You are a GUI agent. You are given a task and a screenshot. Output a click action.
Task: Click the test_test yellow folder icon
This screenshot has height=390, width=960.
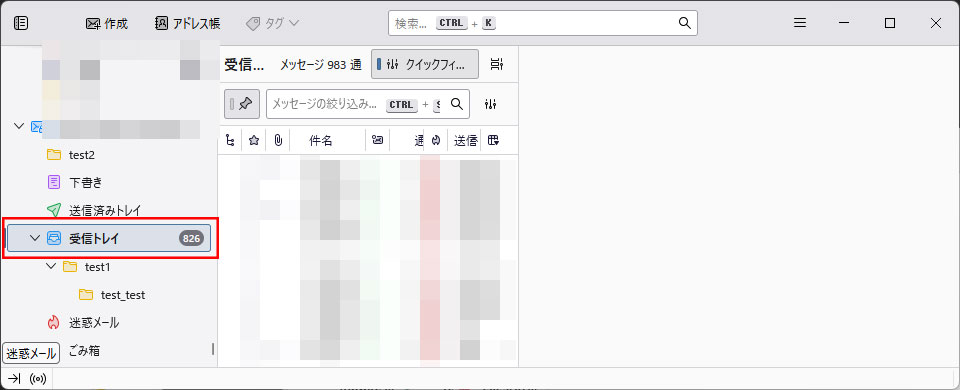(86, 295)
